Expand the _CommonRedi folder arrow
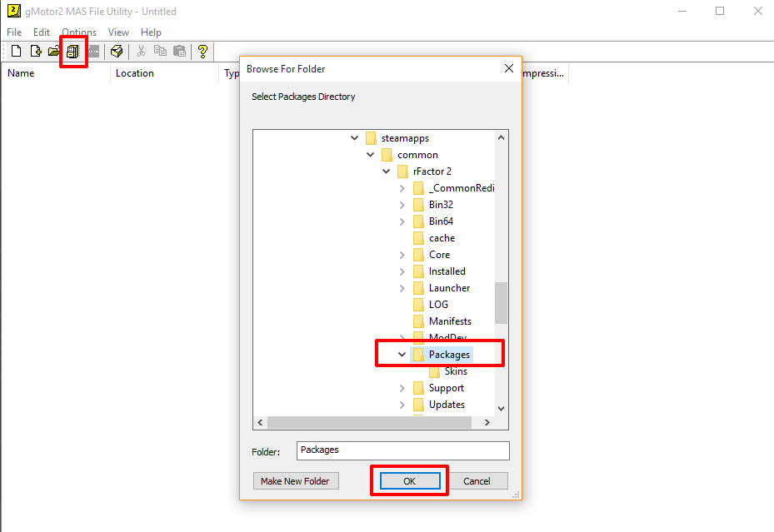774x532 pixels. (x=402, y=188)
